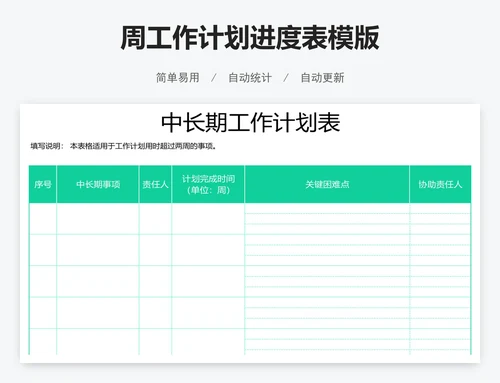This screenshot has height=383, width=500.
Task: Click the 自动统计 subtitle text
Action: [x=250, y=78]
